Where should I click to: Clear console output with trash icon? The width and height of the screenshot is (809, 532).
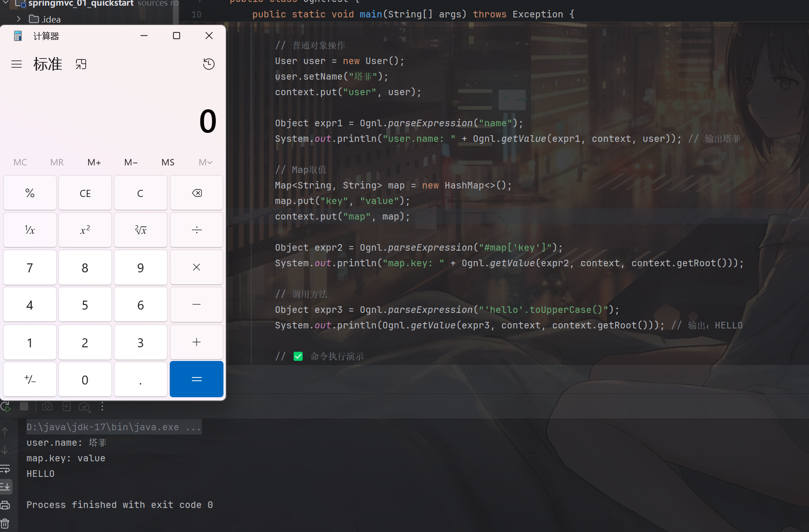click(x=5, y=523)
